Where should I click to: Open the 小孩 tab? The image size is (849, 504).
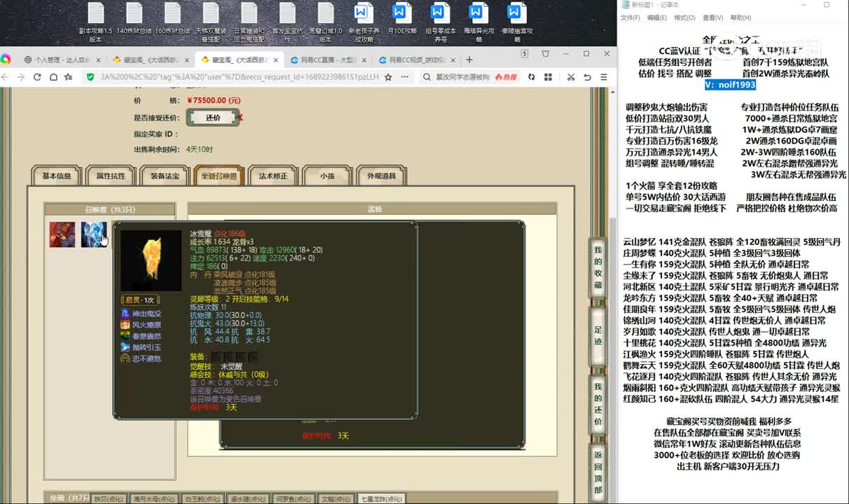(327, 176)
